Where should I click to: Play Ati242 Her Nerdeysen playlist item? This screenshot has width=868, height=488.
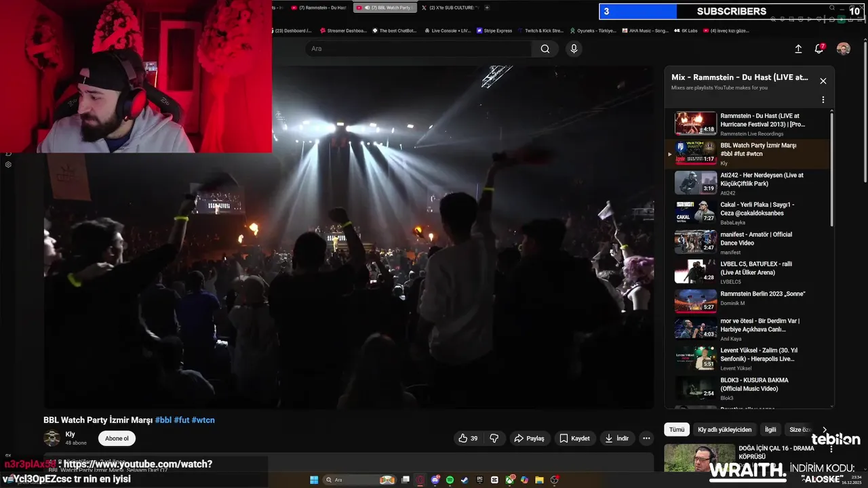tap(746, 183)
